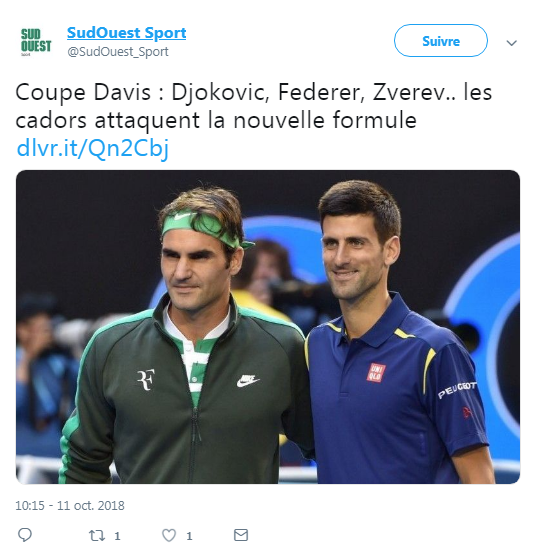Open the tweet photo of two players
546x556 pixels.
click(x=268, y=327)
